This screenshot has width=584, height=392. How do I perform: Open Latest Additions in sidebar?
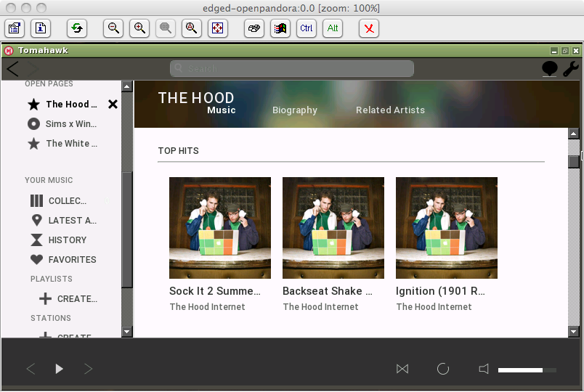[71, 221]
